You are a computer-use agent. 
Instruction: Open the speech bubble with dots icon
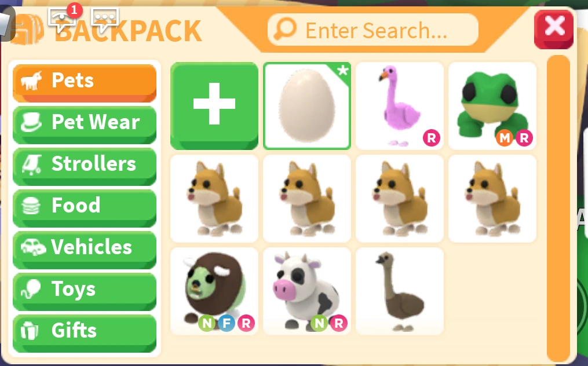point(105,19)
